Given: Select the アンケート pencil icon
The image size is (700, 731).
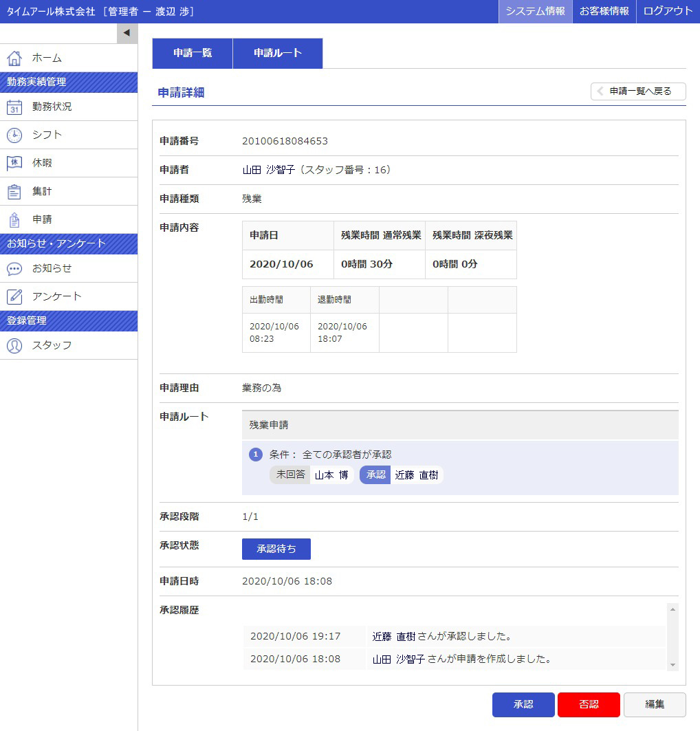Looking at the screenshot, I should (14, 296).
